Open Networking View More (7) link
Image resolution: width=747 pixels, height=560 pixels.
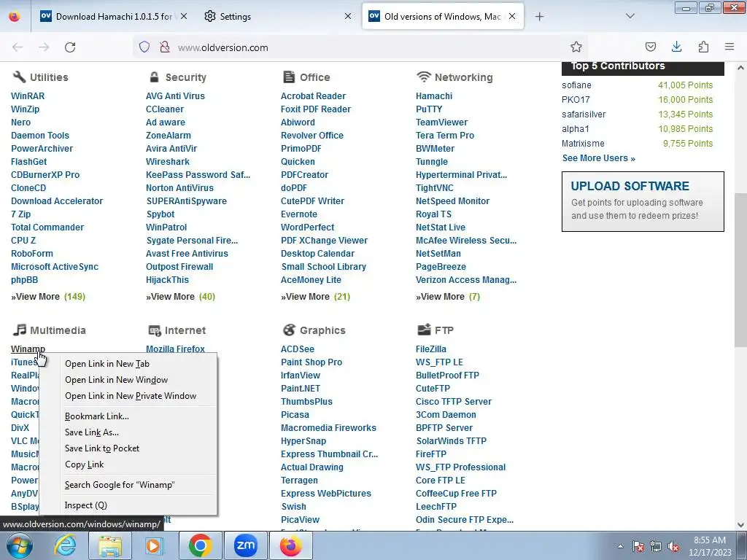(448, 297)
